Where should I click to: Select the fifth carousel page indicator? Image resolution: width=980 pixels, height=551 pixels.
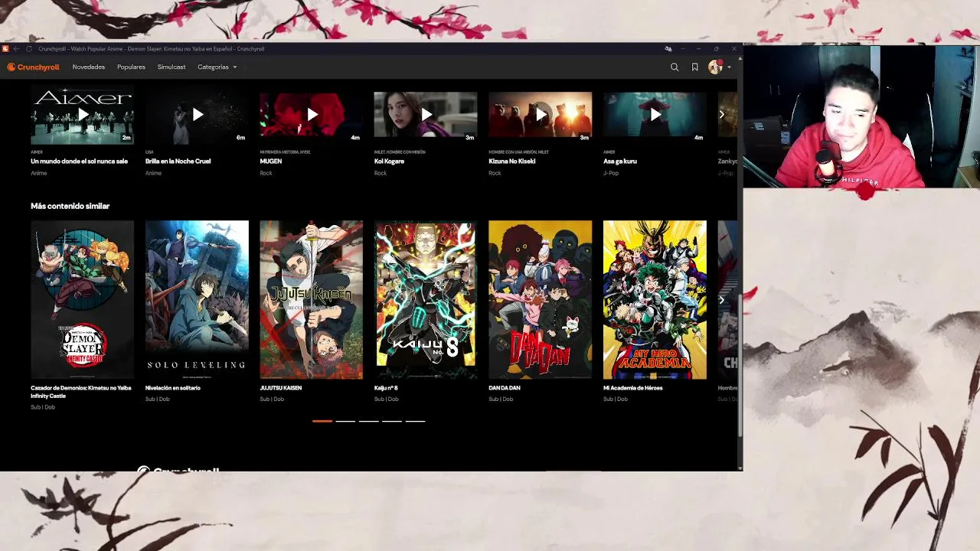(x=415, y=421)
